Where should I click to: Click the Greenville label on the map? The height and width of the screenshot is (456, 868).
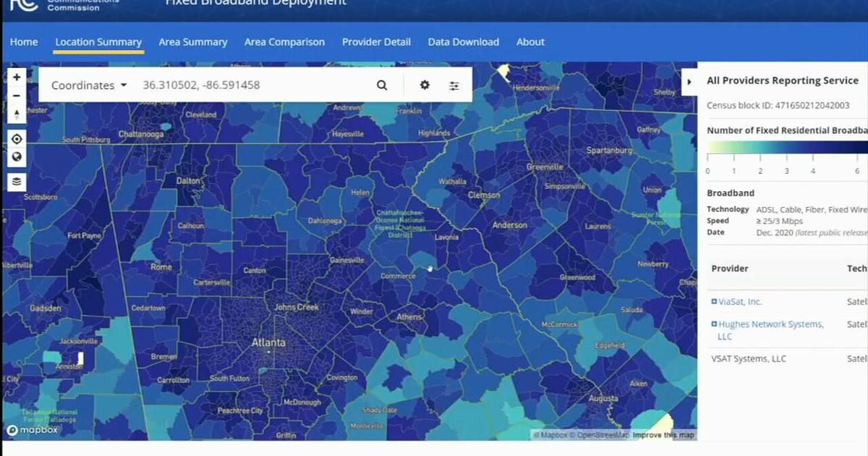click(545, 167)
